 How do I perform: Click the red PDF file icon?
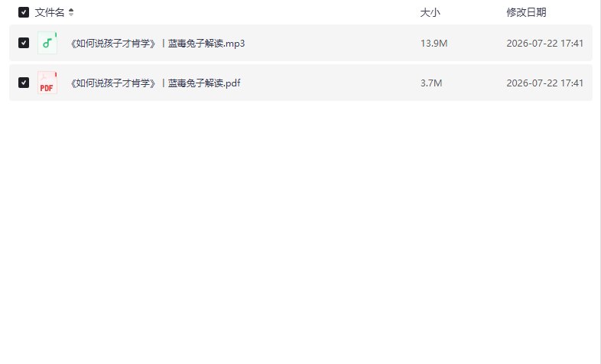pos(47,83)
